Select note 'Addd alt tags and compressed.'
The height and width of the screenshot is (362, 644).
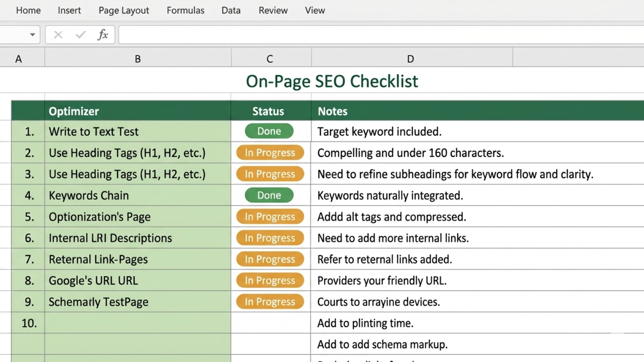pos(477,217)
